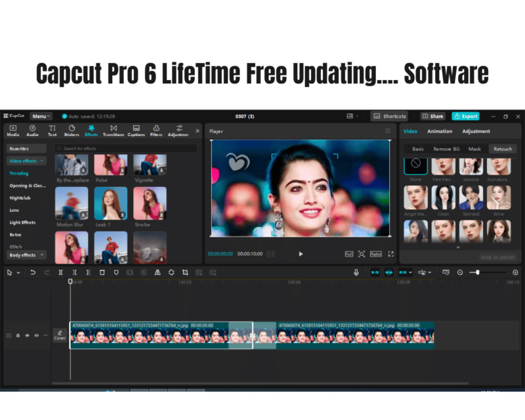
Task: Select the Trending effects category
Action: click(19, 173)
